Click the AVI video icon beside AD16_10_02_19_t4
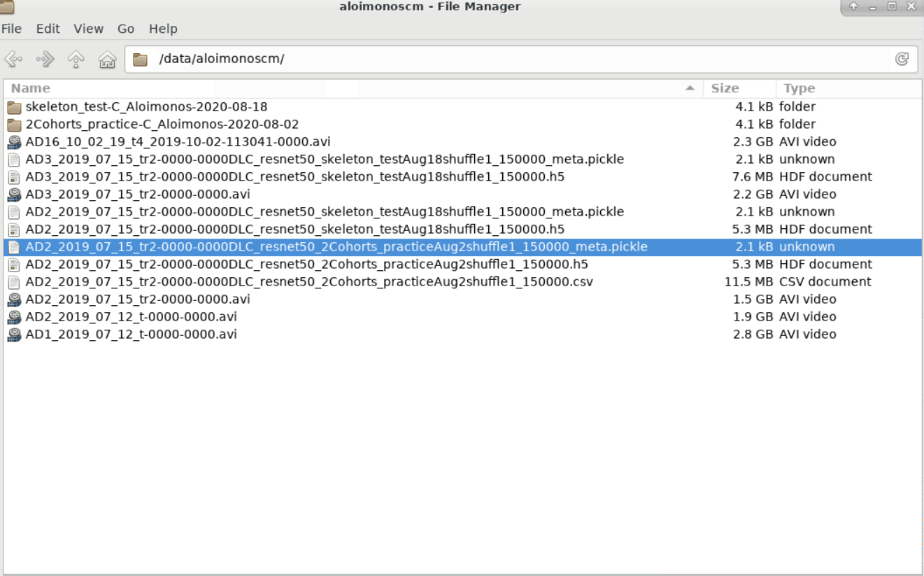 coord(13,141)
